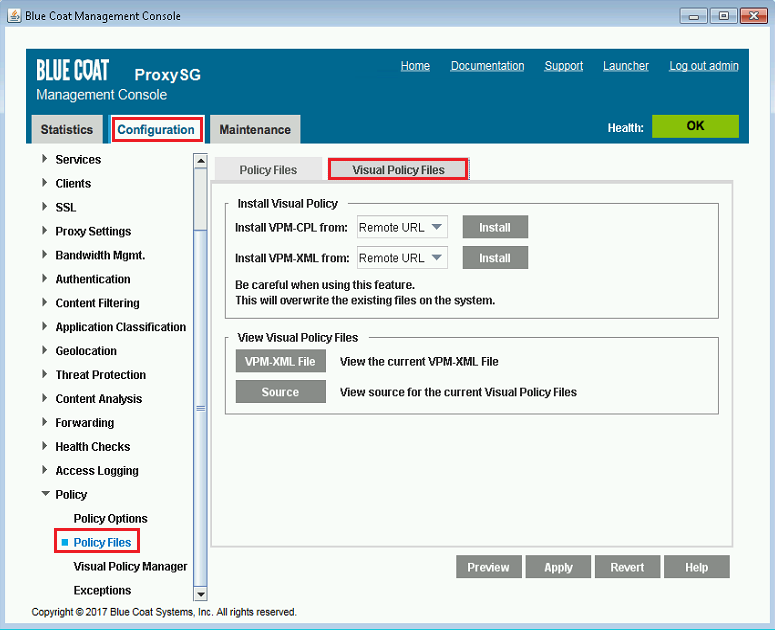
Task: Expand the Access Logging node arrow
Action: click(x=44, y=470)
